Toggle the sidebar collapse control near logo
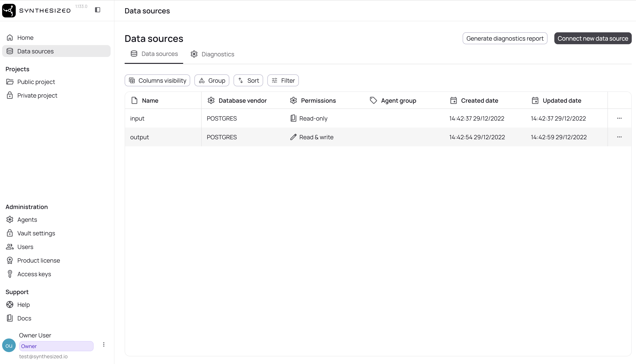Viewport: 636px width, 364px height. coord(98,10)
